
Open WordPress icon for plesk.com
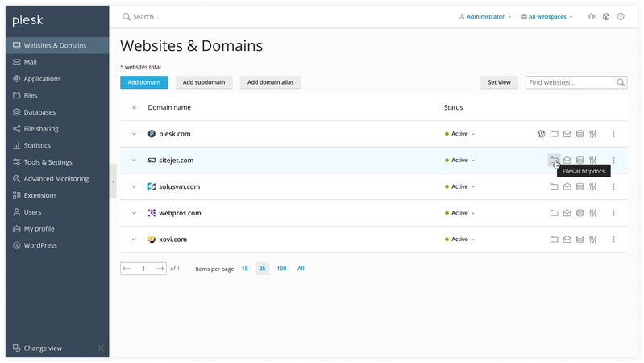tap(542, 134)
